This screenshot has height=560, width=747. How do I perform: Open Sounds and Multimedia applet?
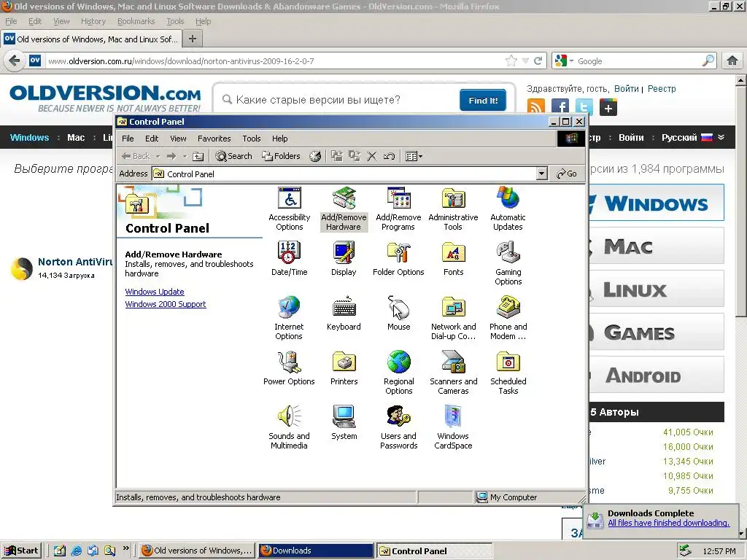pos(289,427)
